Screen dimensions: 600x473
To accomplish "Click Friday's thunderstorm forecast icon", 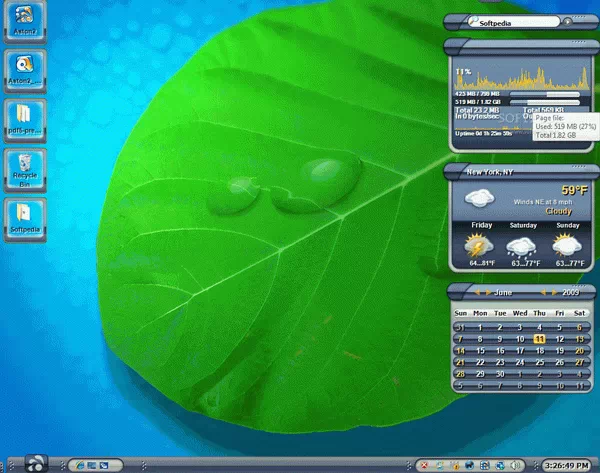I will click(x=479, y=245).
